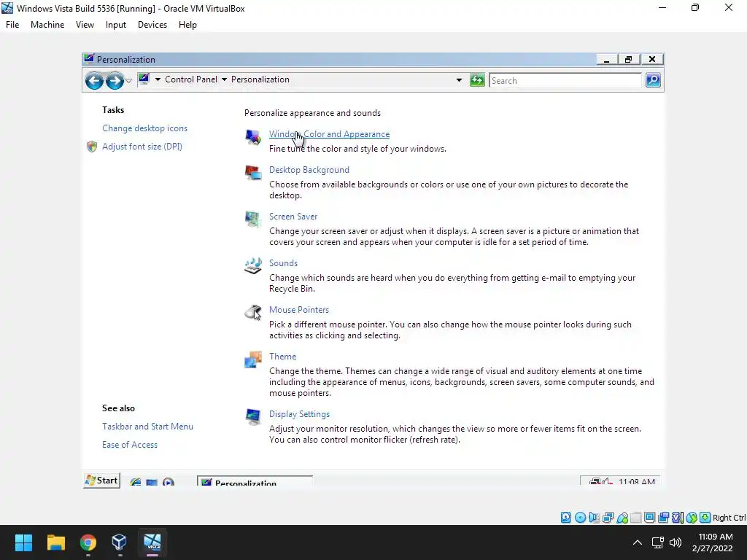Image resolution: width=747 pixels, height=560 pixels.
Task: Click the VirtualBox recording status icon
Action: [x=663, y=518]
